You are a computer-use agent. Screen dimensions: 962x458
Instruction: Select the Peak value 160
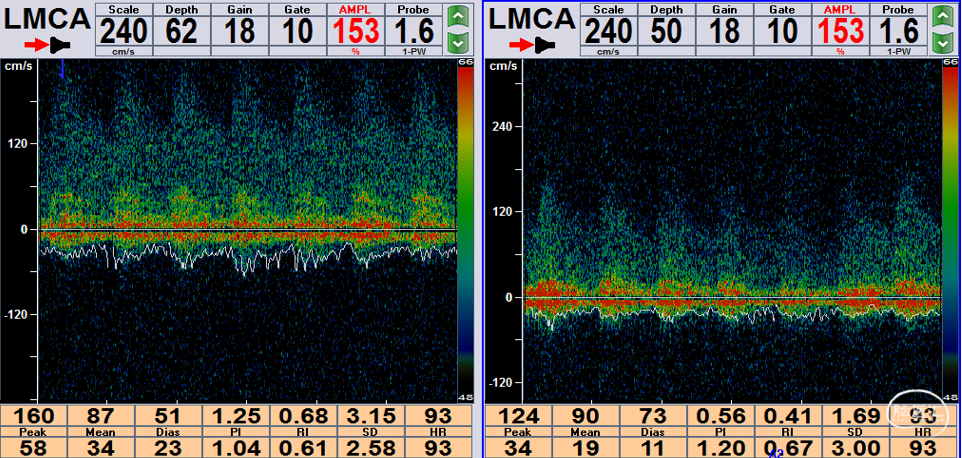coord(33,416)
